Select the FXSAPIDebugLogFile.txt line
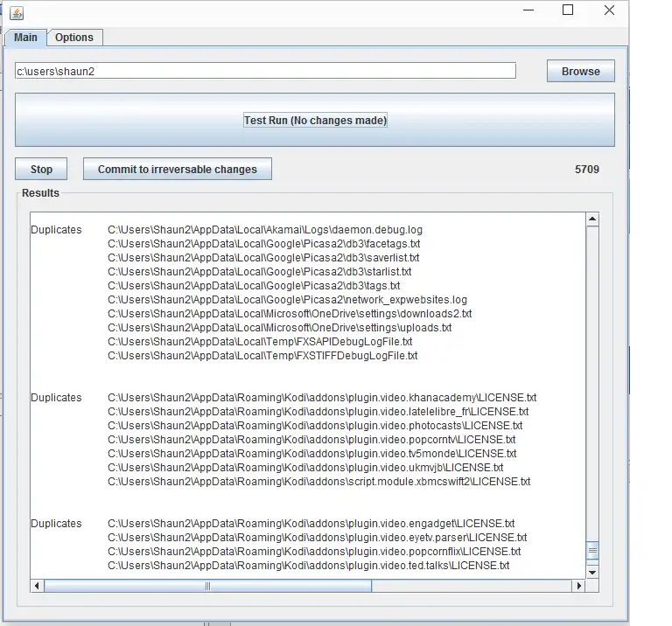 tap(260, 342)
